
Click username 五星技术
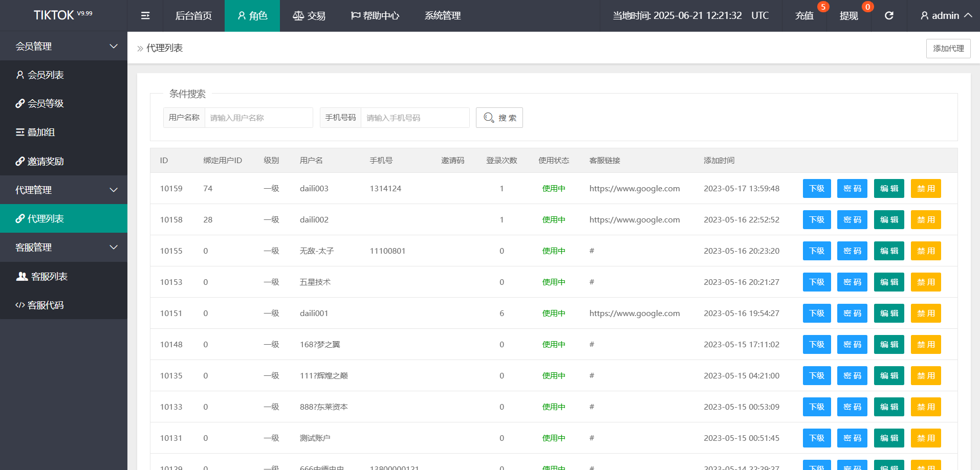pos(315,282)
